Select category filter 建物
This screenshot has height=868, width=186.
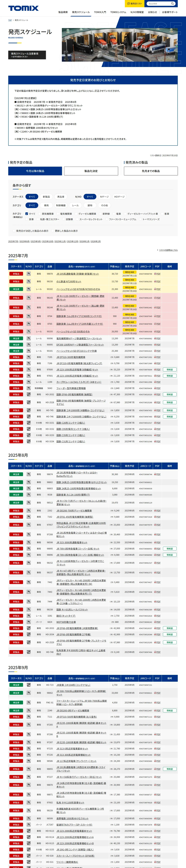[x=90, y=205]
